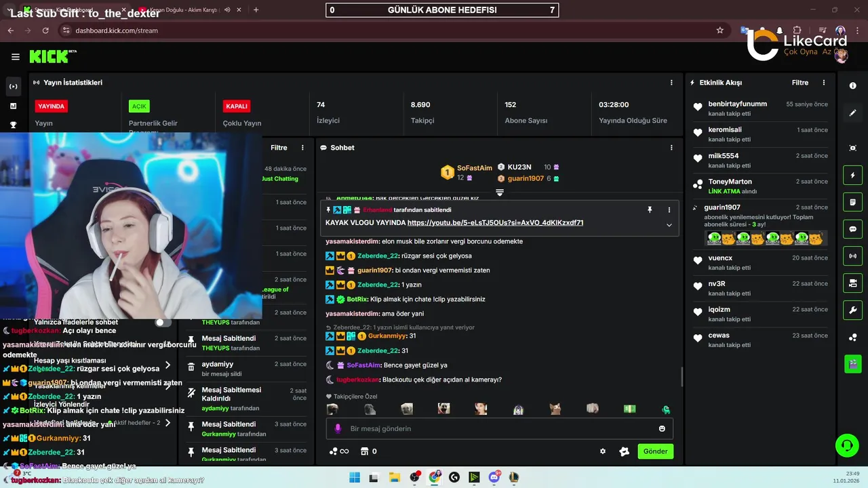Click Filtre in Etkinlik Akışı panel
868x488 pixels.
pyautogui.click(x=800, y=83)
